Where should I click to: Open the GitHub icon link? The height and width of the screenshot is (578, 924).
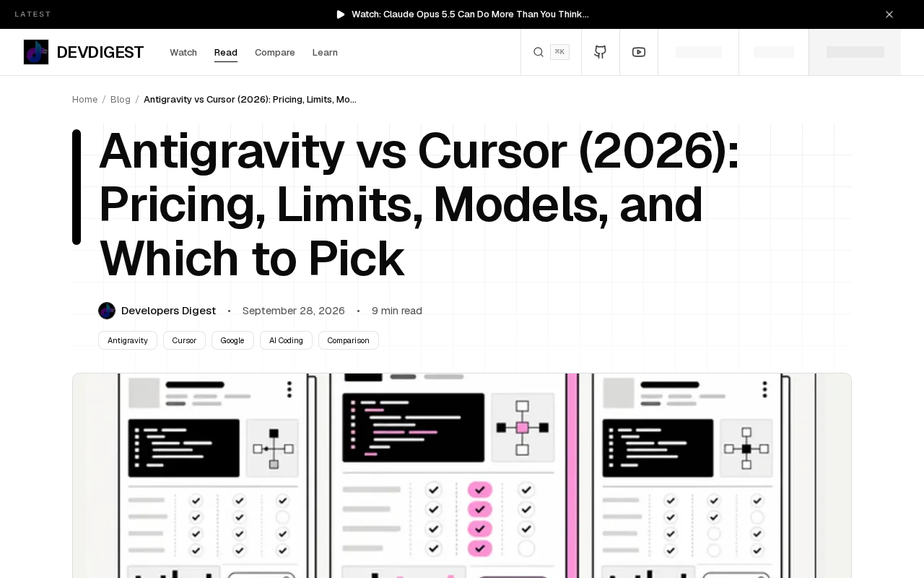(600, 52)
